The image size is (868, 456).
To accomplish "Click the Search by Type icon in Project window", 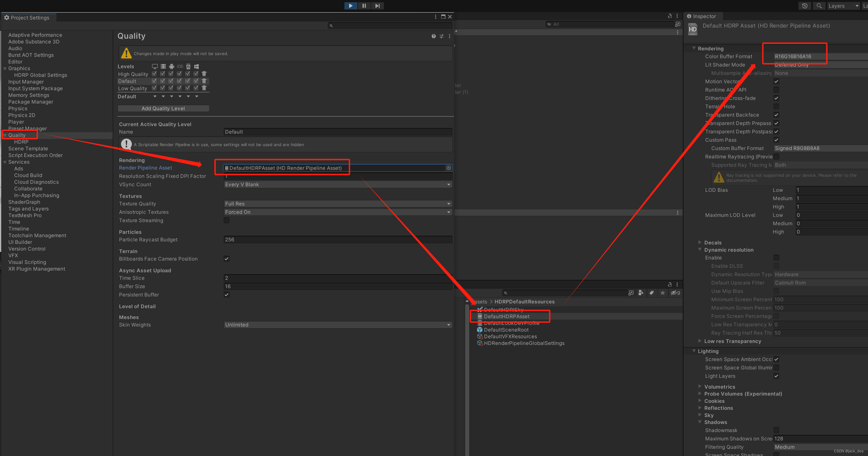I will click(x=640, y=293).
